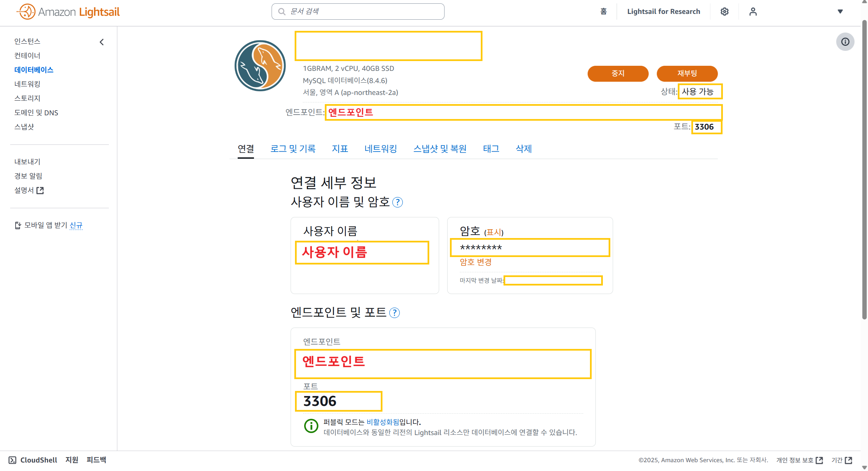Image resolution: width=868 pixels, height=471 pixels.
Task: Collapse the left sidebar with chevron
Action: click(x=102, y=42)
